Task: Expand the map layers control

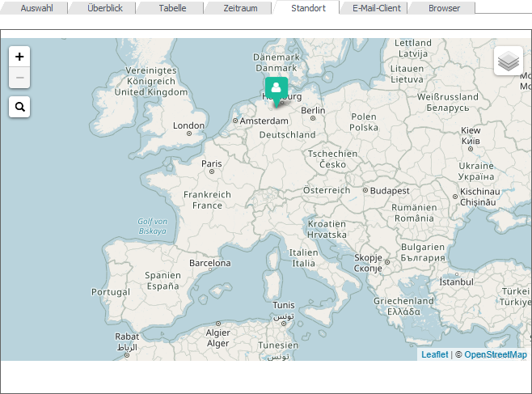Action: tap(508, 61)
